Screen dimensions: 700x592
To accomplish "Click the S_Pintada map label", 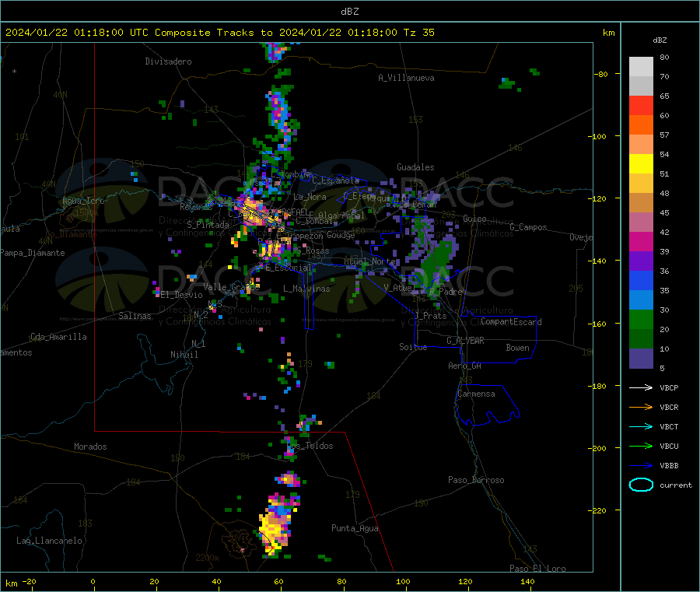I will click(208, 225).
